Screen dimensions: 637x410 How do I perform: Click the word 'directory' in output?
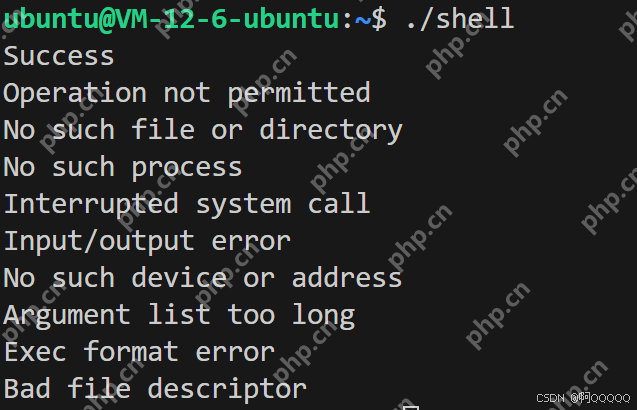331,131
